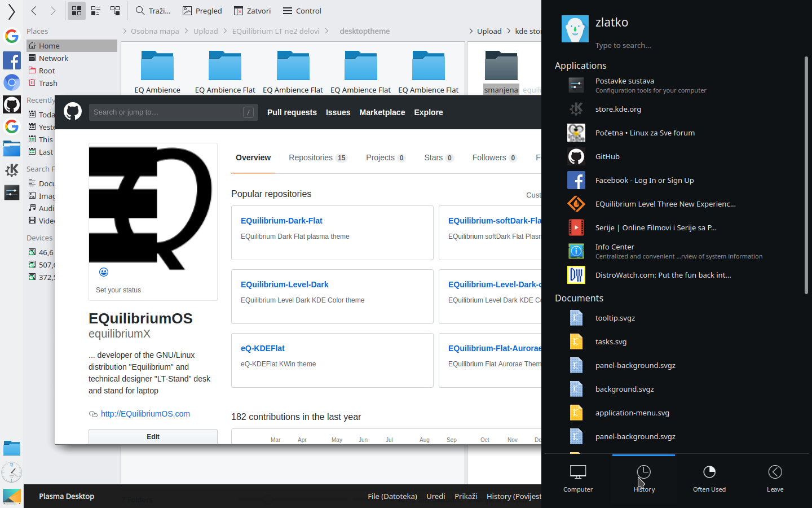This screenshot has width=812, height=508.
Task: Click Traži search button in Dolphin
Action: (153, 11)
